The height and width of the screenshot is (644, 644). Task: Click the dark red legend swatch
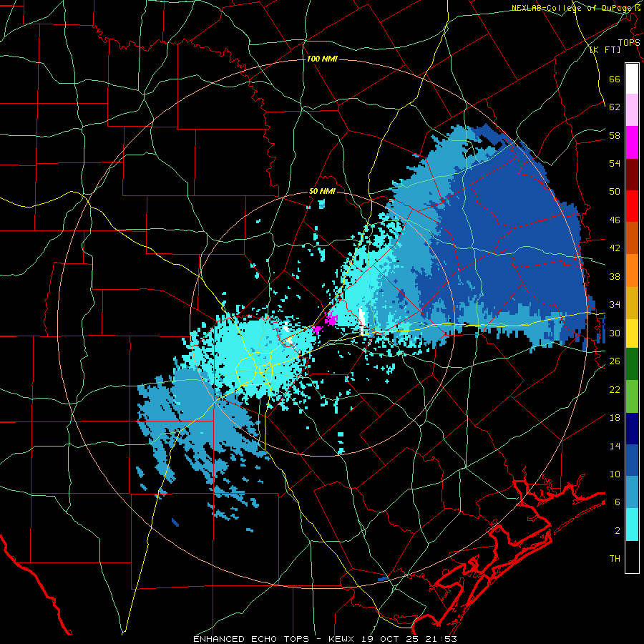click(632, 174)
